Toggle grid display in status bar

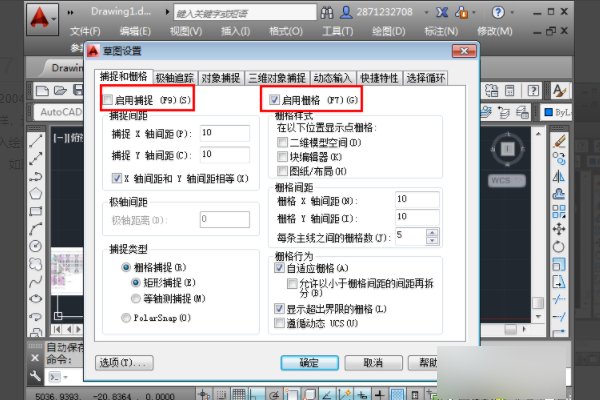click(x=239, y=394)
